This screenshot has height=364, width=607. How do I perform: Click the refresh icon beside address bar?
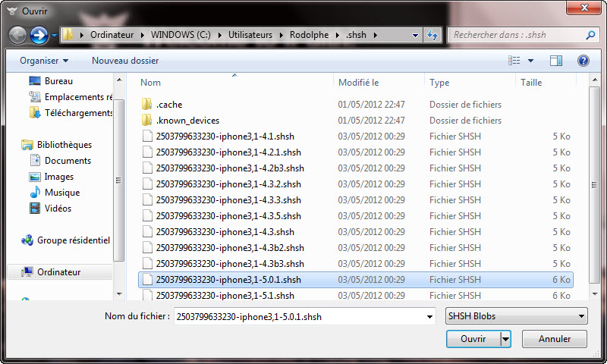(x=432, y=35)
